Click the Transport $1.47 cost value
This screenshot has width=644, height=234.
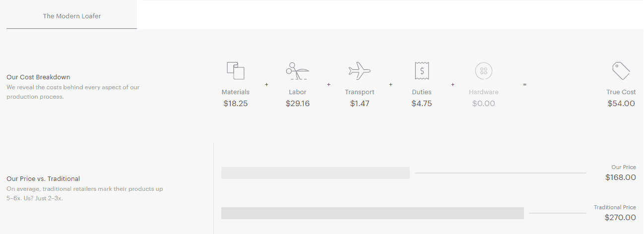click(x=360, y=104)
